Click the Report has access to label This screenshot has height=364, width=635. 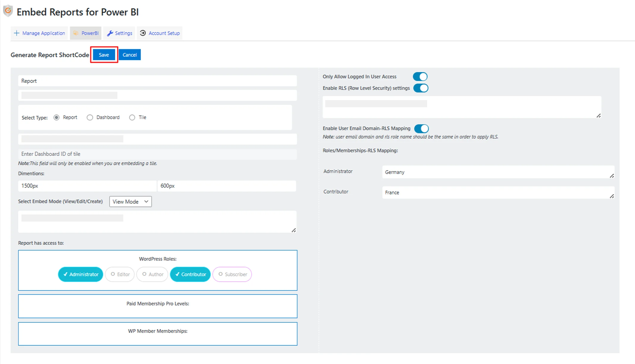tap(41, 243)
